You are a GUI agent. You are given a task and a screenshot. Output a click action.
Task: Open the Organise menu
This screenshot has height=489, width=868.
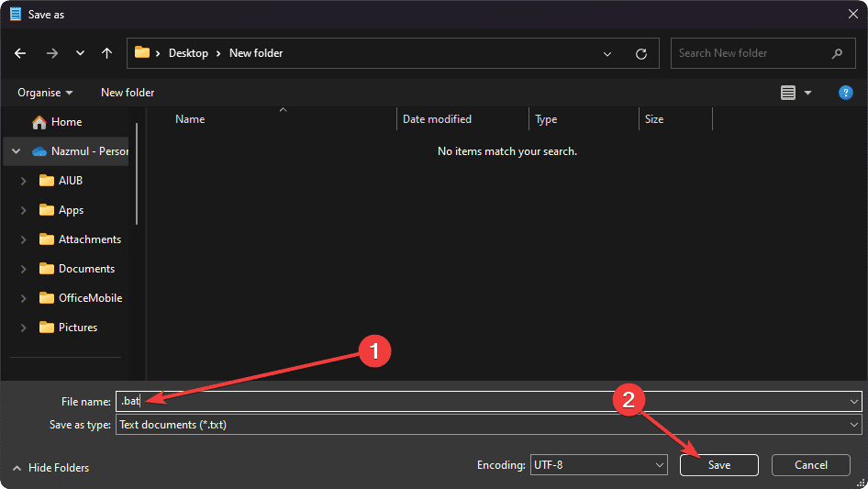tap(45, 93)
